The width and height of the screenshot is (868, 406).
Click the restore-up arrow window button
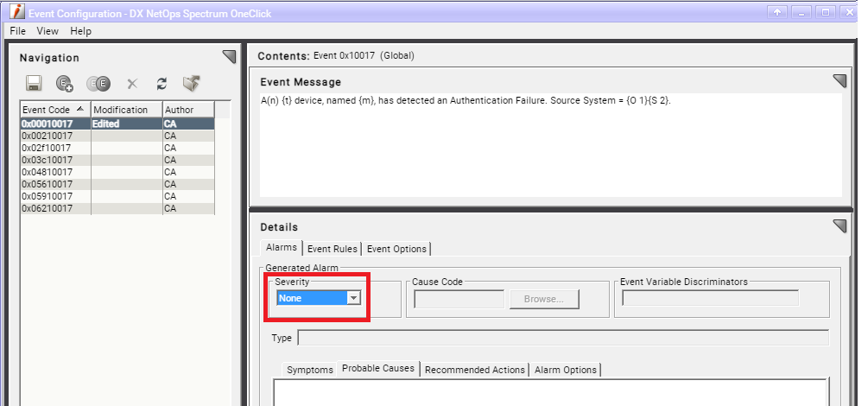(777, 11)
